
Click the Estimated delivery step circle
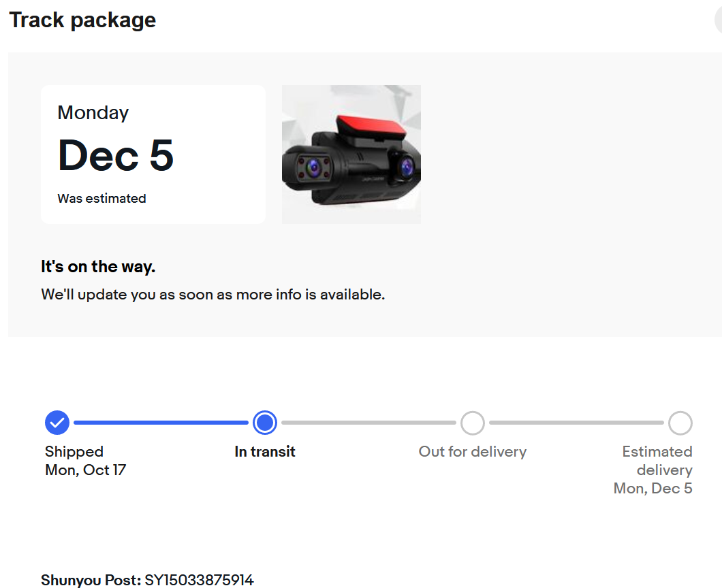click(680, 423)
